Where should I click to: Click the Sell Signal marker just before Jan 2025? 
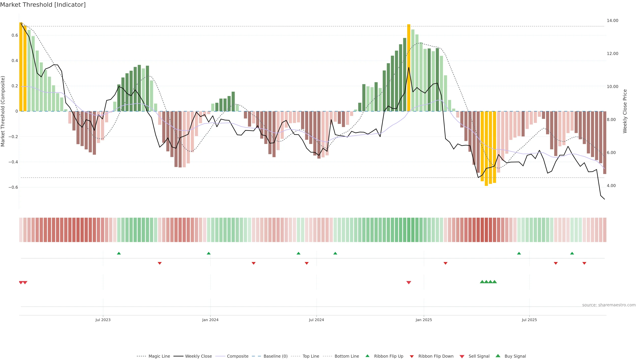pos(409,283)
